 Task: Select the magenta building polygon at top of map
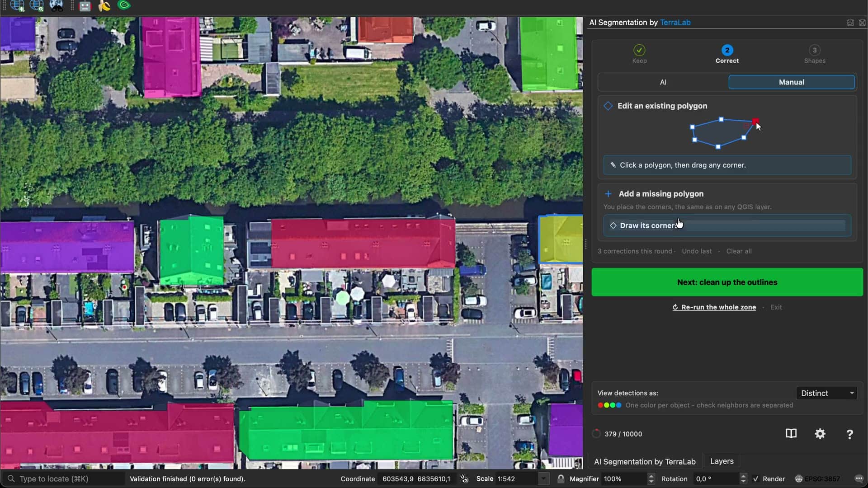(171, 56)
